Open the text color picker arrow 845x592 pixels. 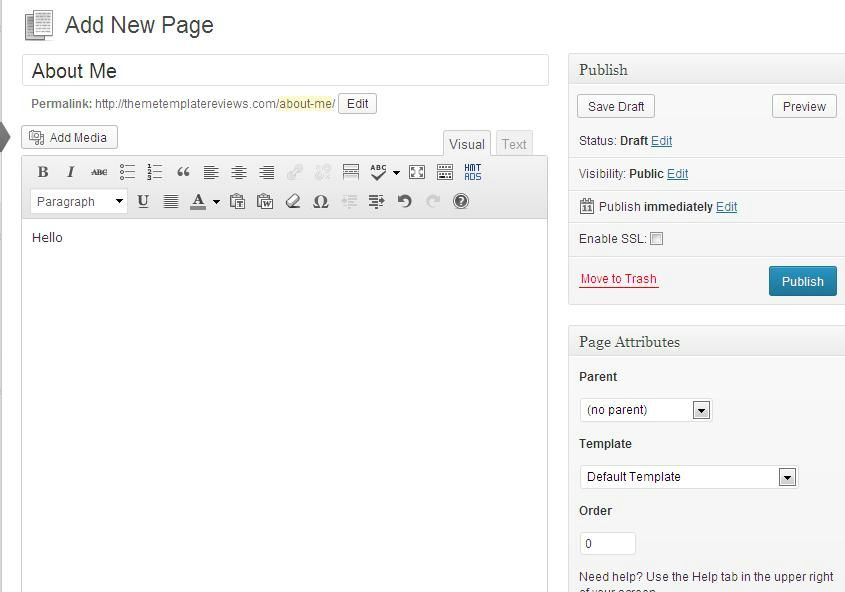[x=216, y=202]
